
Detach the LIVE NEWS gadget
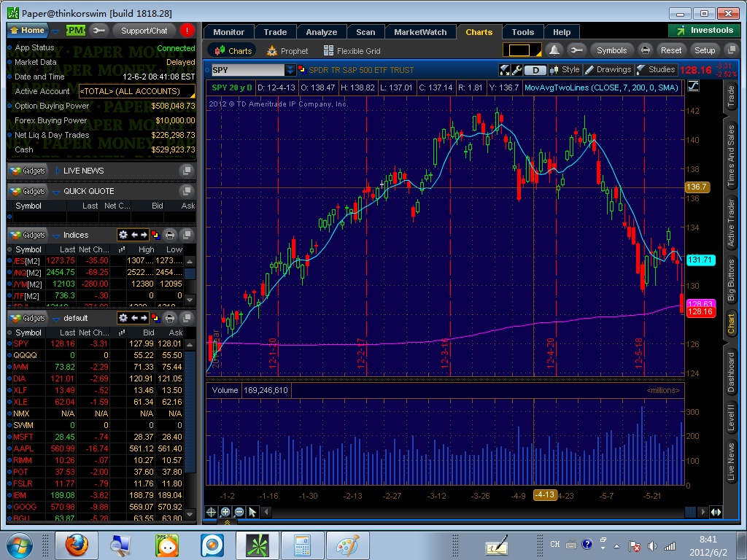point(186,171)
